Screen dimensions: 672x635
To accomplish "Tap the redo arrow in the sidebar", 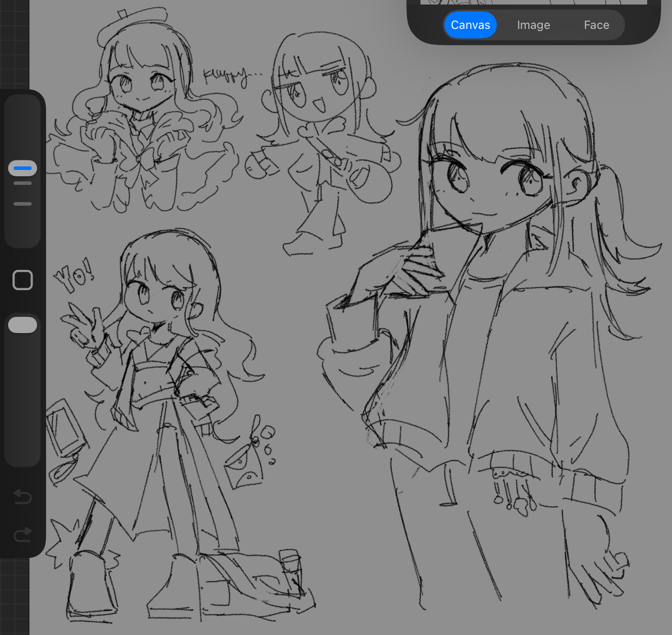I will [23, 535].
